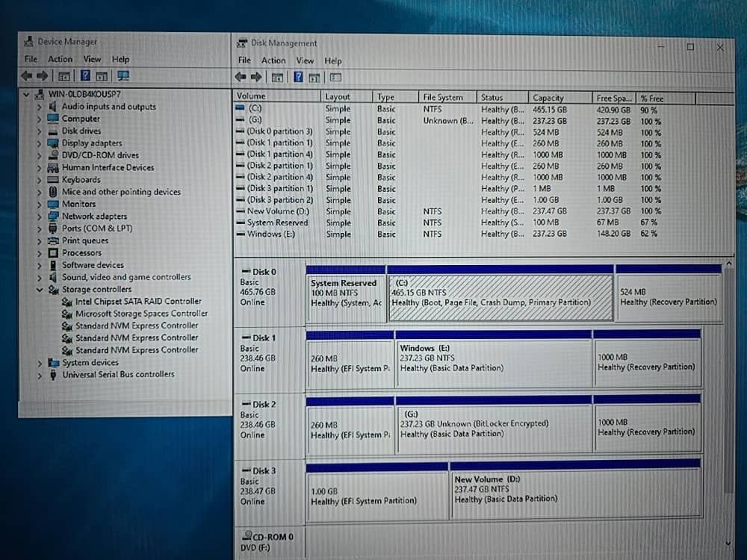Click rightmost Disk Management toolbar settings icon

point(335,77)
